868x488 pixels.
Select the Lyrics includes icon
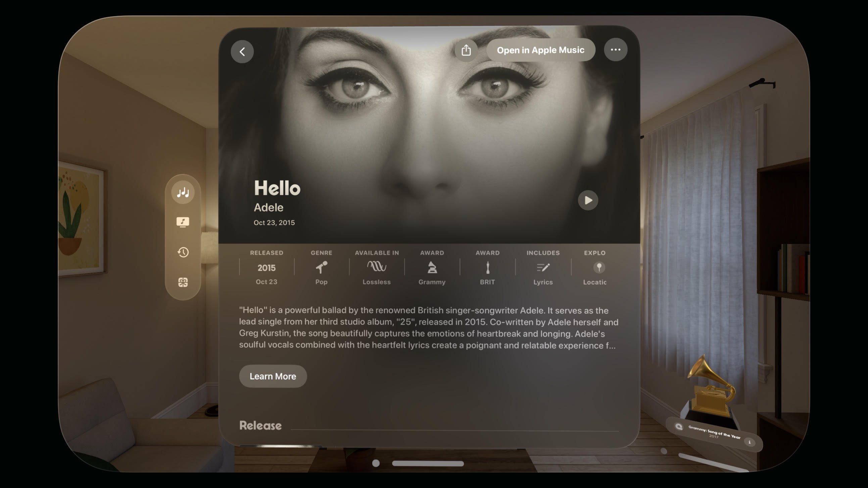point(542,267)
